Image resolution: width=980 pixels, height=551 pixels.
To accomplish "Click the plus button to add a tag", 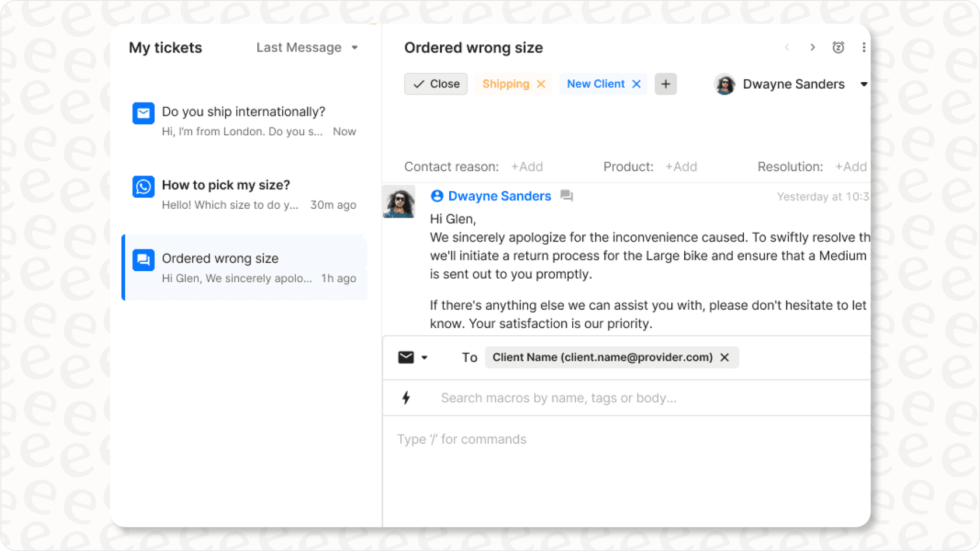I will point(665,84).
